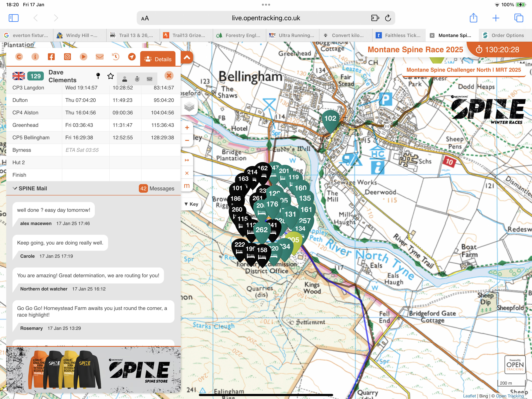
Task: Click the orange C icon in tracker toolbar
Action: 19,56
